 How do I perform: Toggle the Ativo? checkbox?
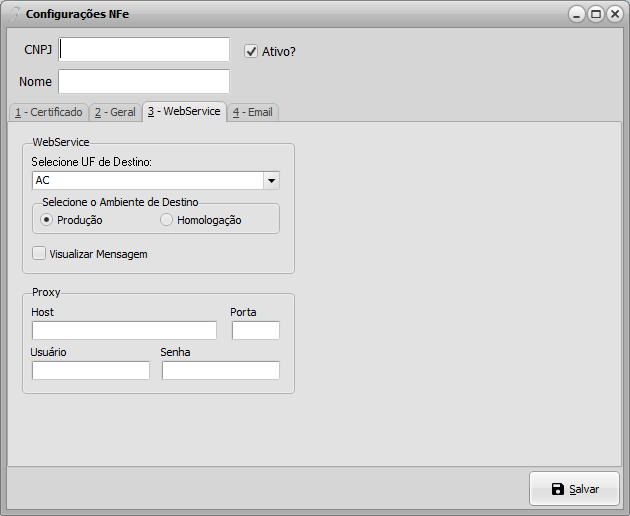pyautogui.click(x=251, y=51)
